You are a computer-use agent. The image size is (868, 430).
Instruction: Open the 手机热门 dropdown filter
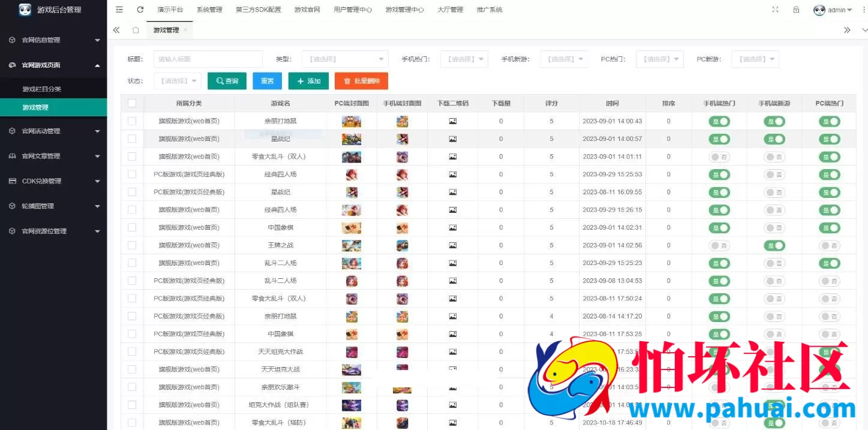click(464, 59)
